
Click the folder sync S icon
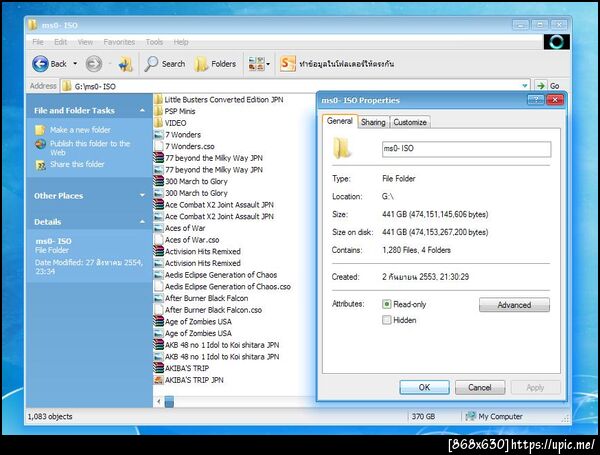(x=287, y=64)
